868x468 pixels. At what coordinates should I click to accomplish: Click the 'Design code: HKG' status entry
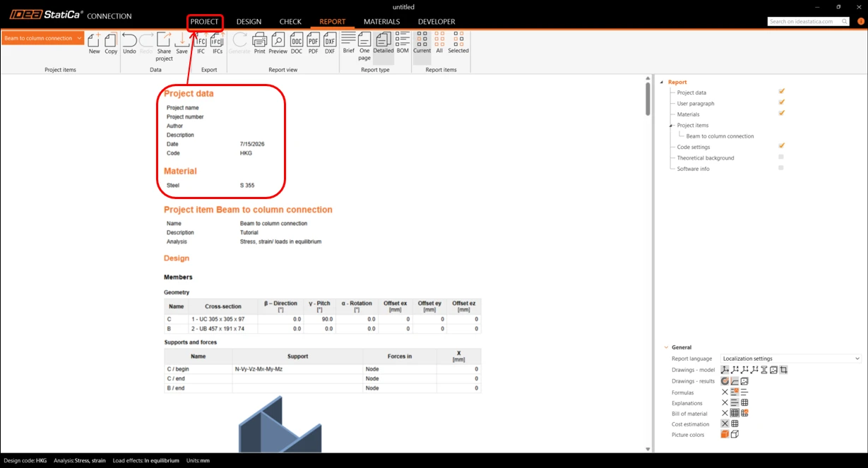[25, 460]
